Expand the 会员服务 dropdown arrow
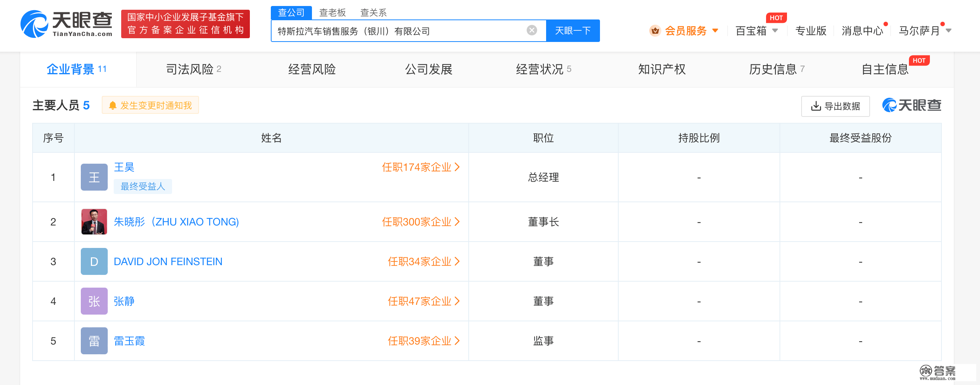 coord(715,30)
